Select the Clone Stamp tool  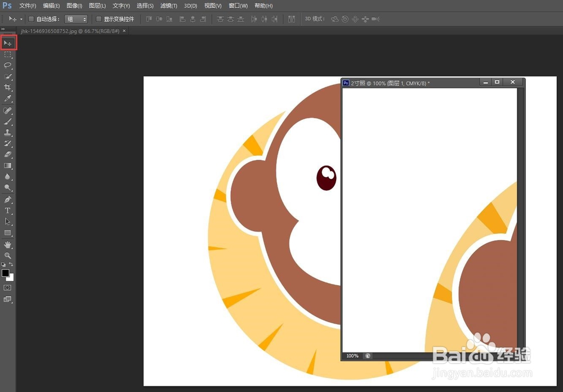7,132
